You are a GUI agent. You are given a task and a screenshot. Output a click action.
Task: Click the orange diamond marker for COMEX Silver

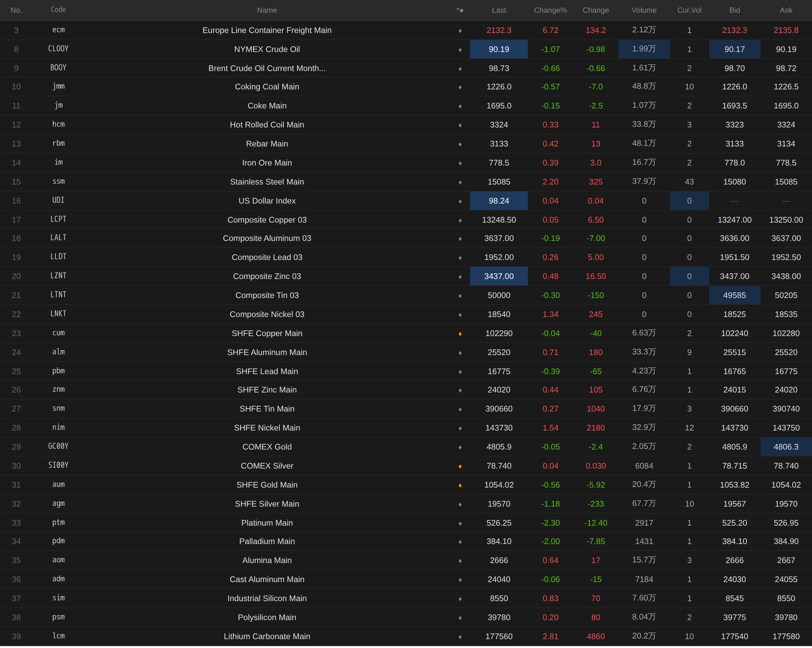click(x=460, y=467)
